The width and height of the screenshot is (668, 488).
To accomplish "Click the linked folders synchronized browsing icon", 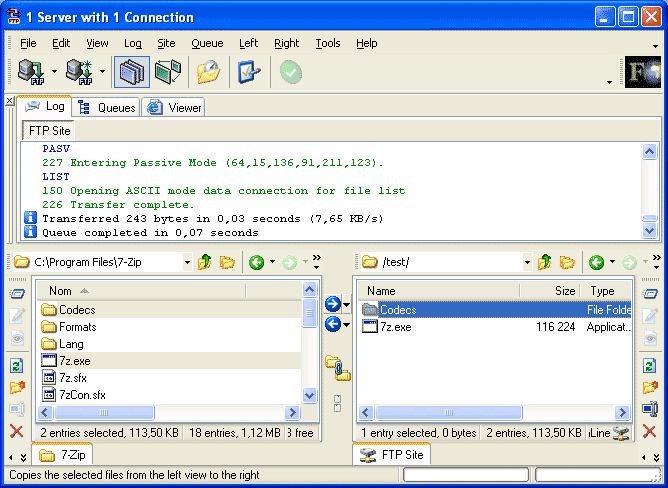I will pyautogui.click(x=337, y=368).
